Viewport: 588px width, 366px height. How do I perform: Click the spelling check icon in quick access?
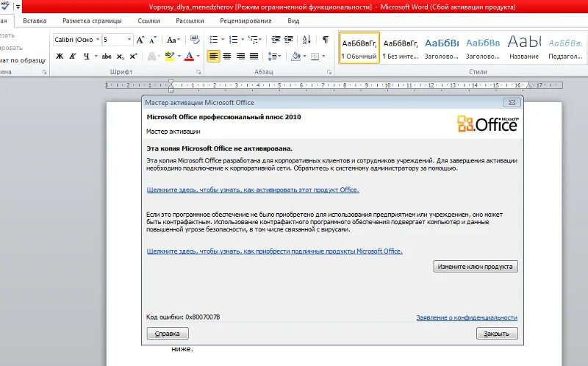(x=4, y=6)
